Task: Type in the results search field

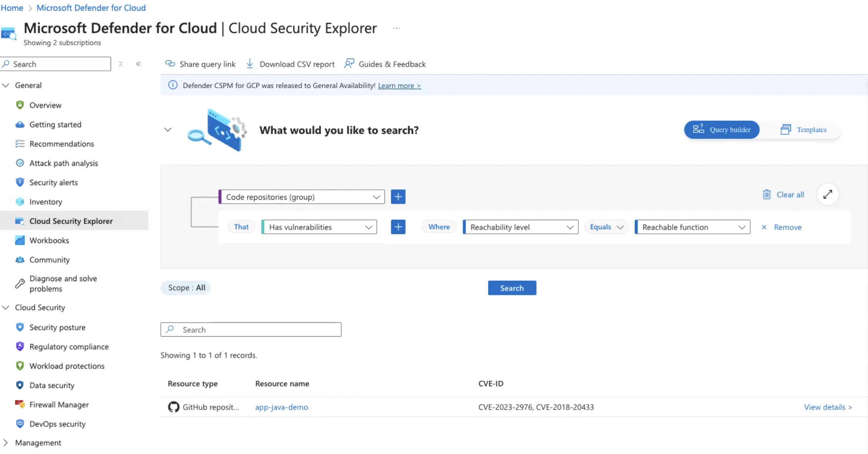Action: pos(251,330)
